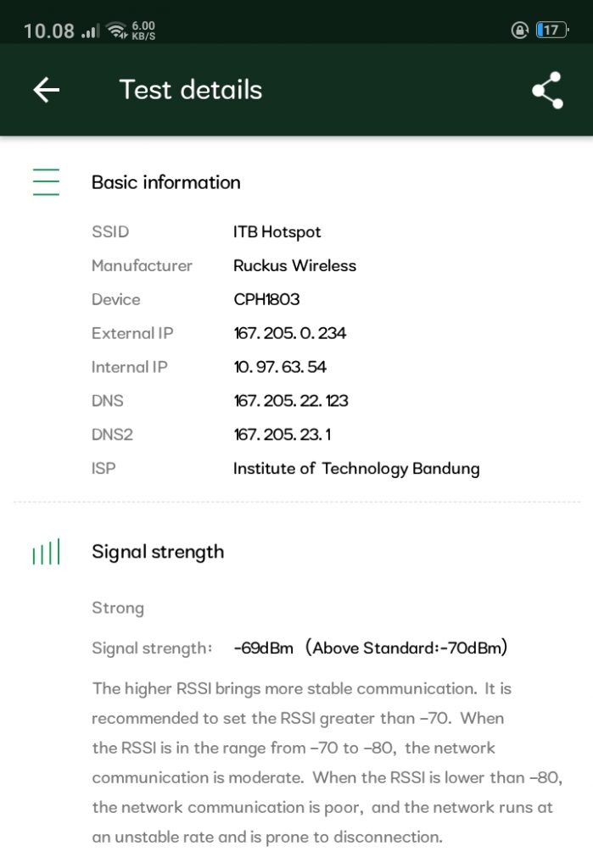
Task: Tap the DNS2 value 167.205.23.1
Action: coord(283,435)
